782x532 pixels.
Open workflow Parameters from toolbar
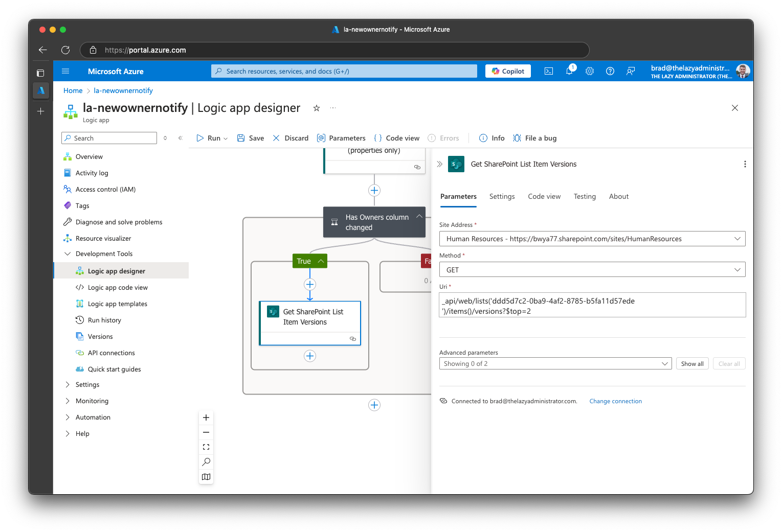(x=341, y=138)
